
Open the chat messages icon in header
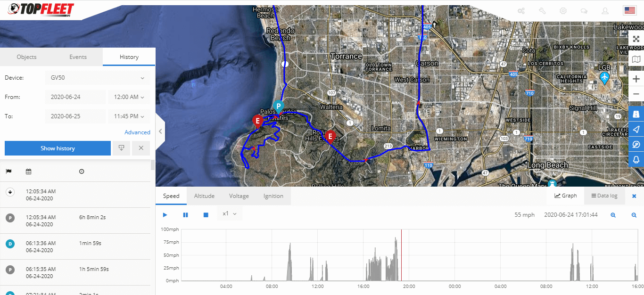(584, 11)
